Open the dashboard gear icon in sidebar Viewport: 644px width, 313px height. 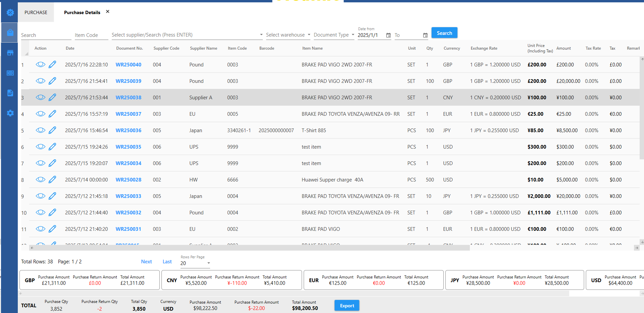(x=10, y=12)
